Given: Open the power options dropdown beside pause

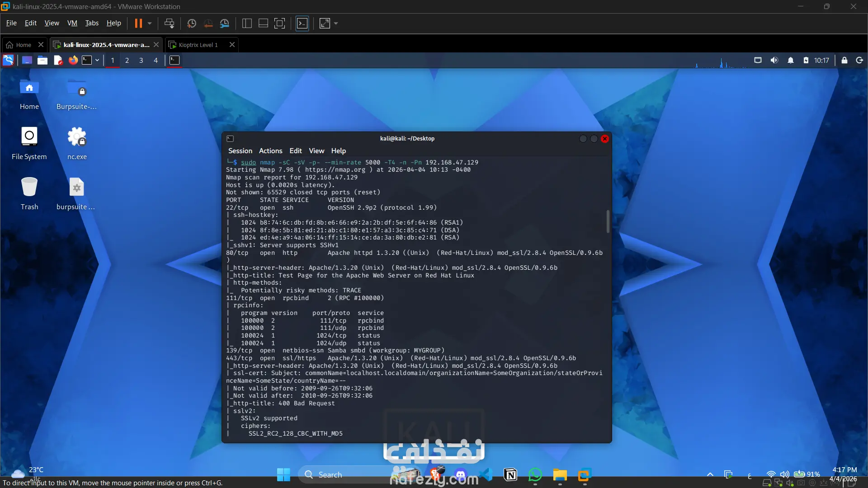Looking at the screenshot, I should 150,23.
